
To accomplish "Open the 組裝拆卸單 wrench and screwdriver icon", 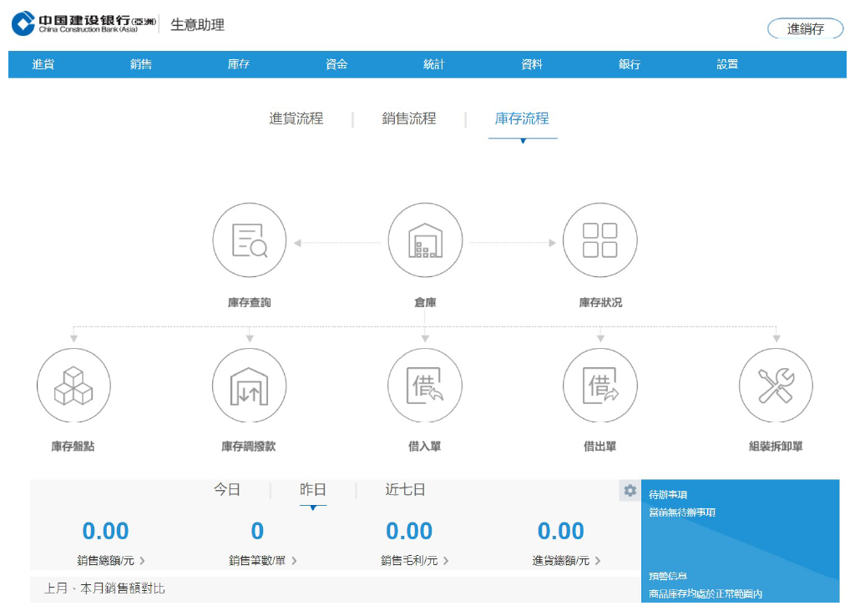I will tap(776, 386).
